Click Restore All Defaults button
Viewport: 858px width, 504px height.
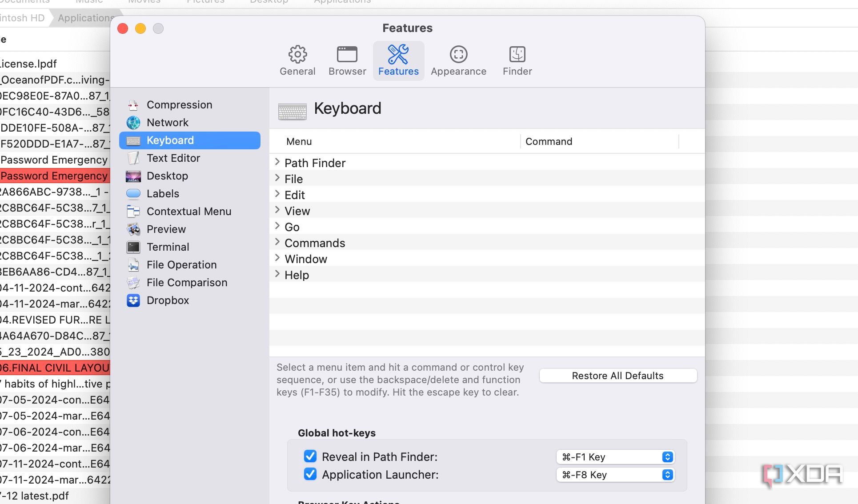(617, 376)
